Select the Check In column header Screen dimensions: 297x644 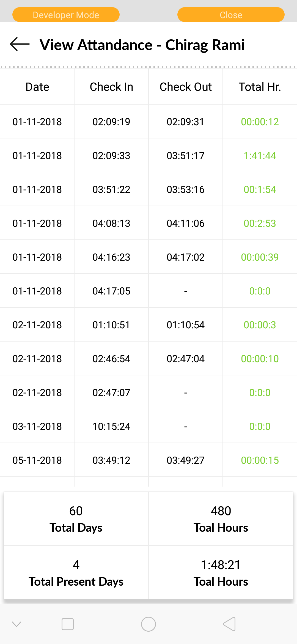(111, 87)
